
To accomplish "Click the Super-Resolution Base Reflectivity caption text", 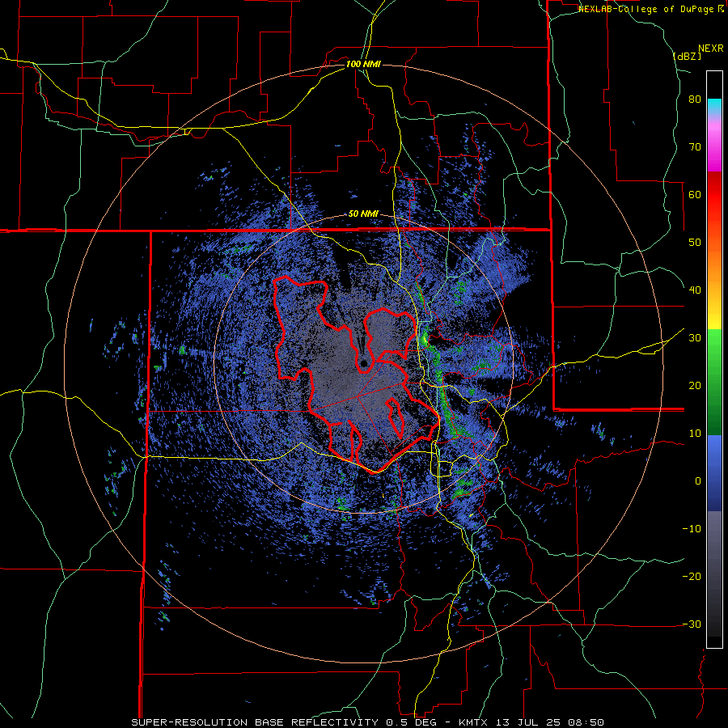I will [x=367, y=722].
